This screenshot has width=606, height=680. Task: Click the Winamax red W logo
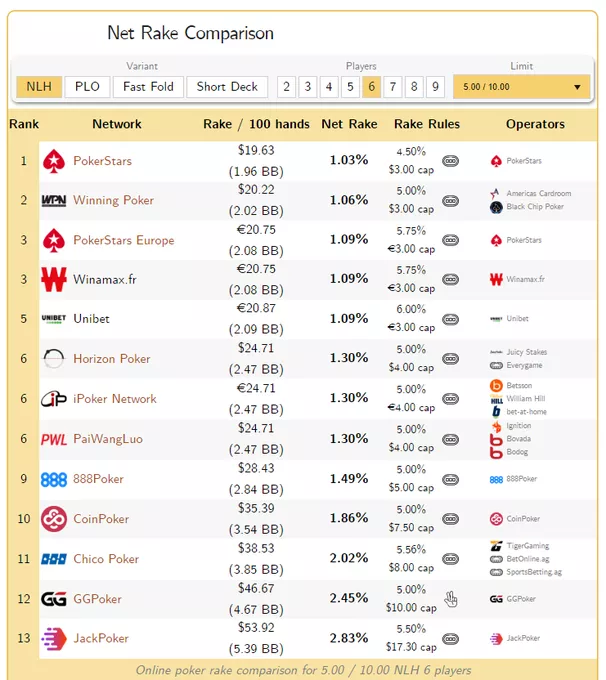pyautogui.click(x=54, y=279)
